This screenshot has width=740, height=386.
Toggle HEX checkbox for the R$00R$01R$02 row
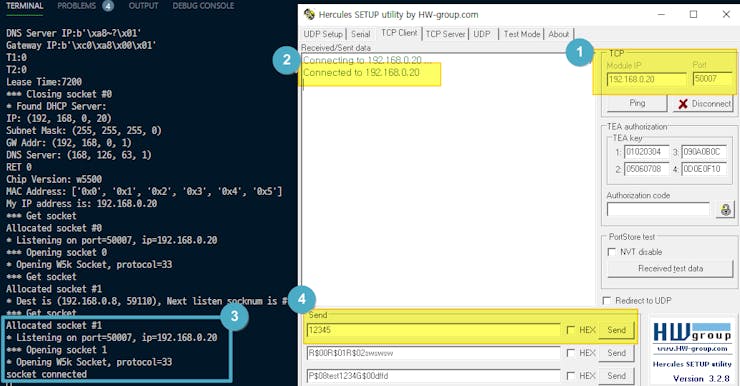click(x=571, y=353)
